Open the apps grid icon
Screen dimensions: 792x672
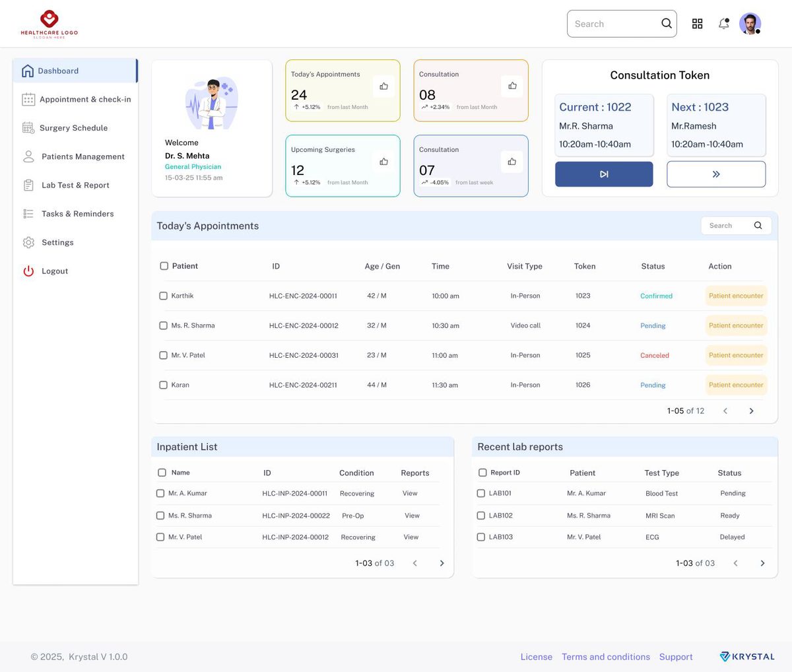coord(697,24)
